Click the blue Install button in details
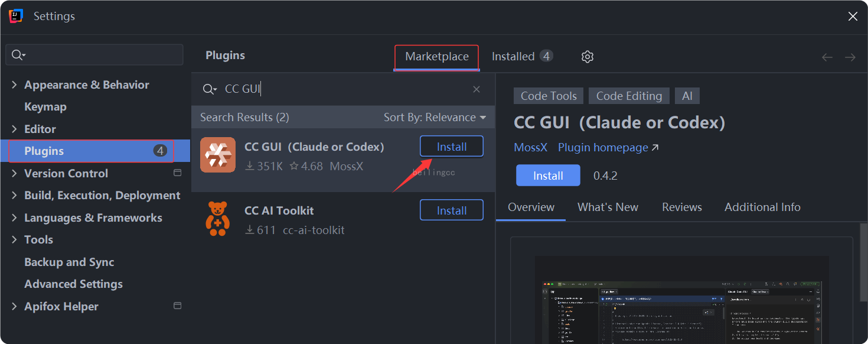868x344 pixels. pos(548,176)
